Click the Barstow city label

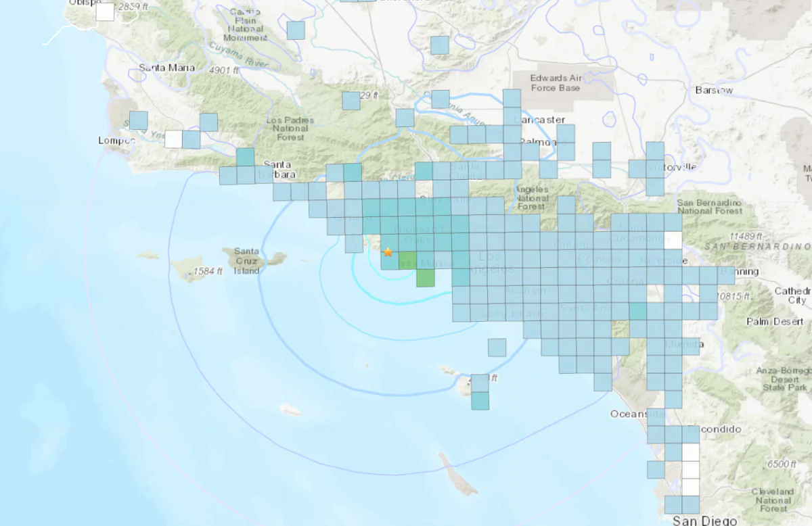coord(714,90)
